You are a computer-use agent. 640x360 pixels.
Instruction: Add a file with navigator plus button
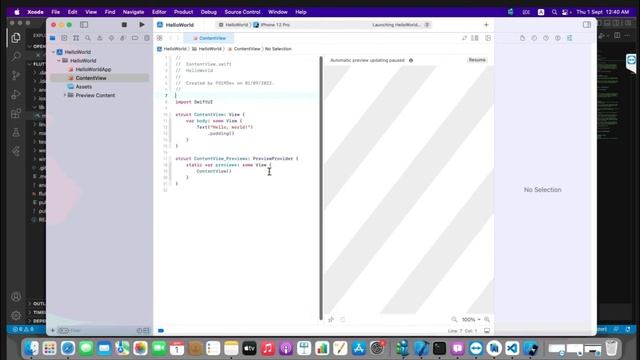point(53,331)
